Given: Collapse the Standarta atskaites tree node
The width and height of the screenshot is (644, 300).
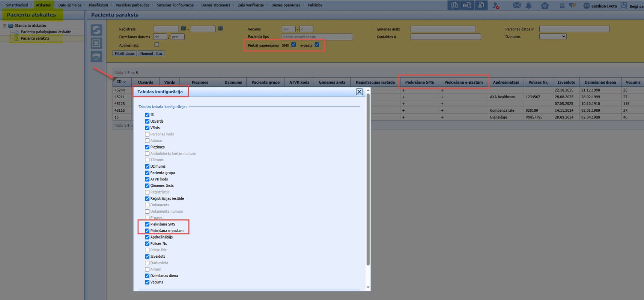Looking at the screenshot, I should 5,26.
